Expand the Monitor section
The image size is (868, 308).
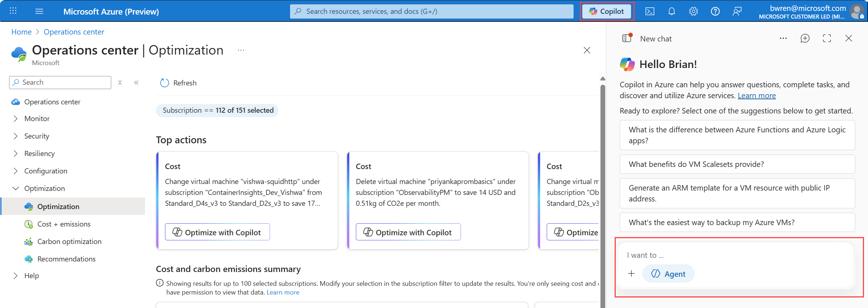(16, 119)
